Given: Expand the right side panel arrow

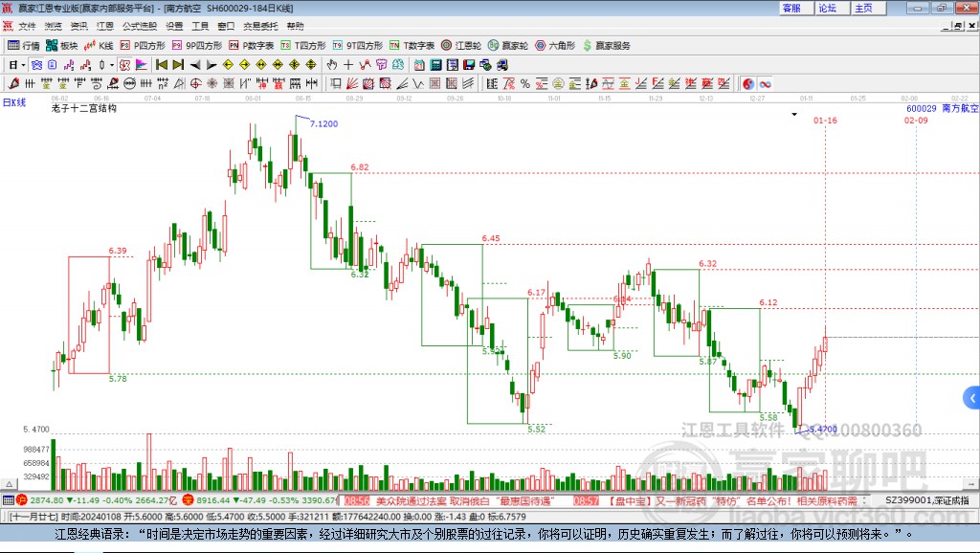Looking at the screenshot, I should pyautogui.click(x=972, y=398).
